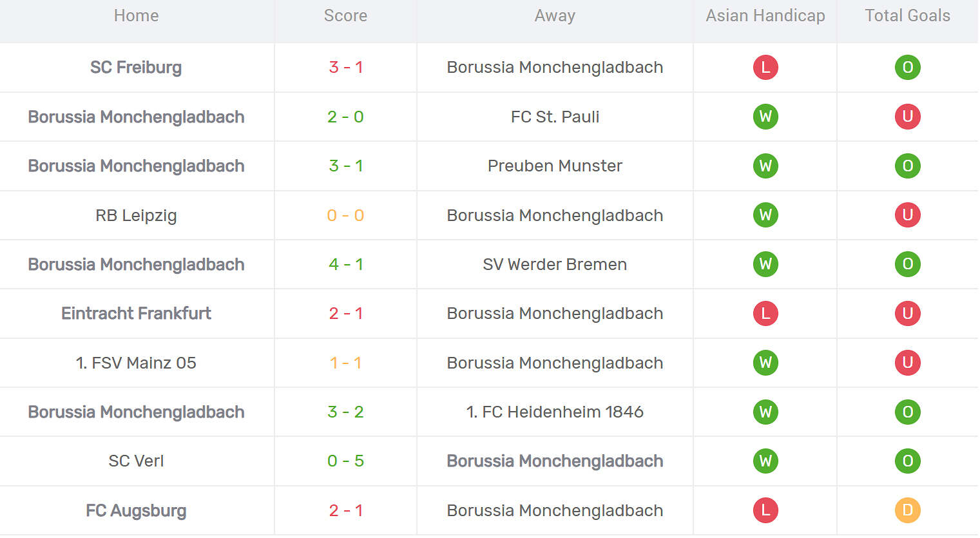Click the red L badge for SC Freiburg match
This screenshot has height=538, width=980.
coord(765,68)
